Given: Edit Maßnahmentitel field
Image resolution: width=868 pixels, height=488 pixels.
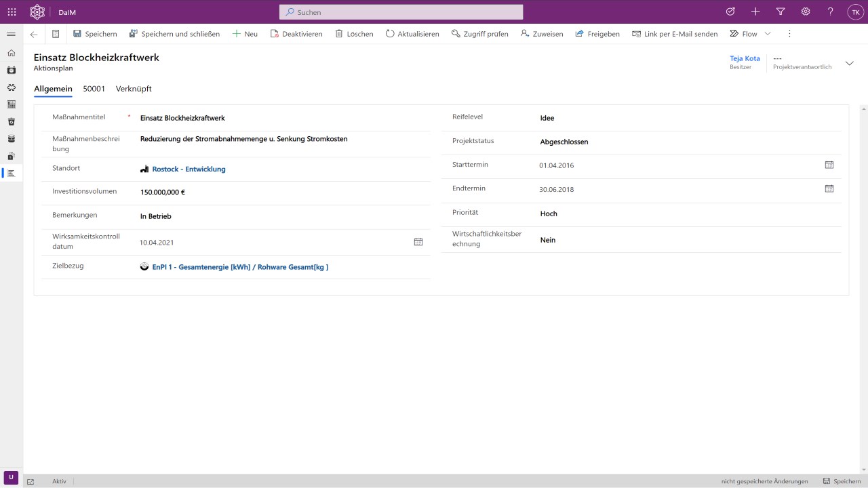Looking at the screenshot, I should [x=283, y=118].
